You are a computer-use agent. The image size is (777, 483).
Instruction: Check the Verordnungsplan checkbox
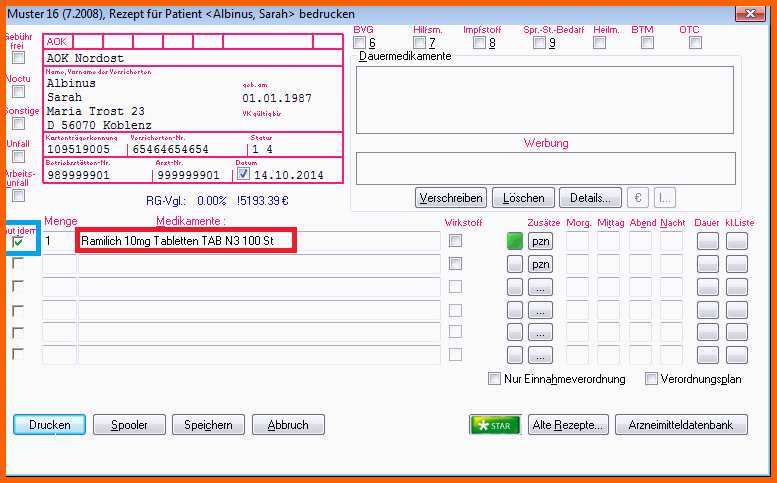pos(651,379)
